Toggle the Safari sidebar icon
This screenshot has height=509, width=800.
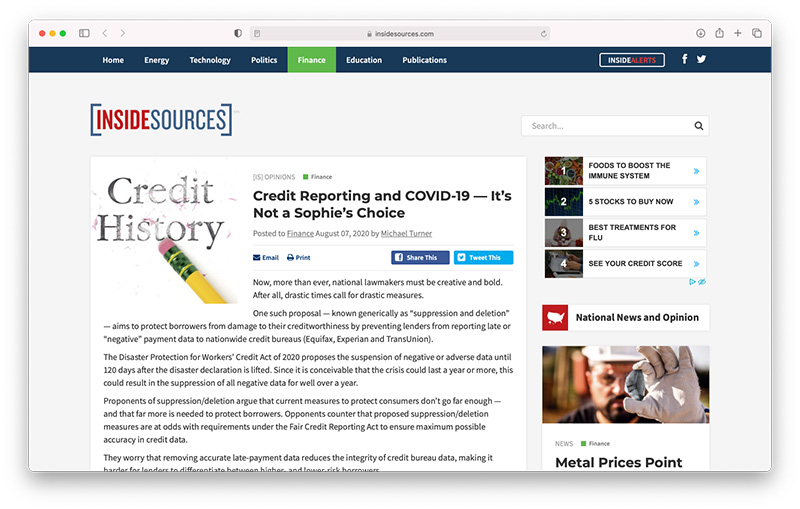point(84,33)
